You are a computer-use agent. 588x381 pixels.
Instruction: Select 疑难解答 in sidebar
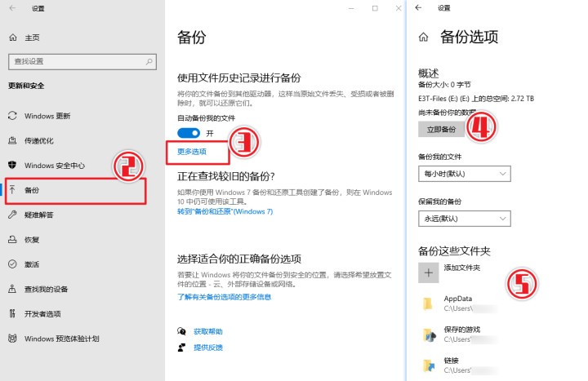point(39,215)
